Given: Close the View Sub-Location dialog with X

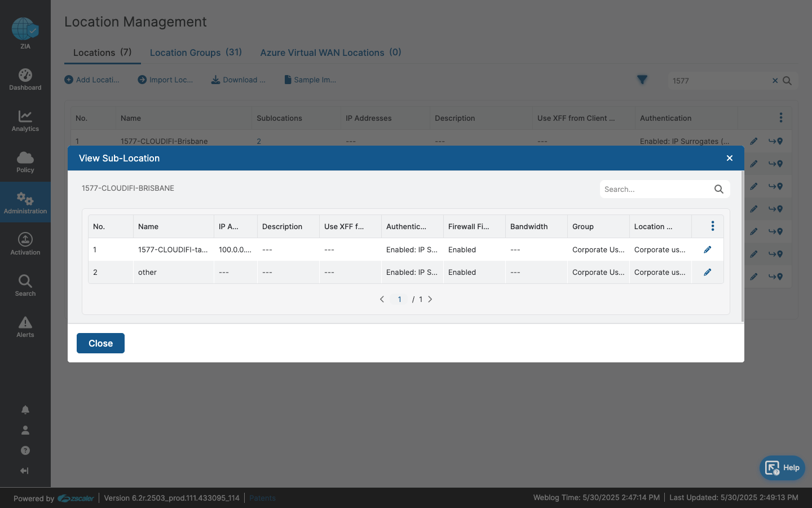Looking at the screenshot, I should 729,158.
